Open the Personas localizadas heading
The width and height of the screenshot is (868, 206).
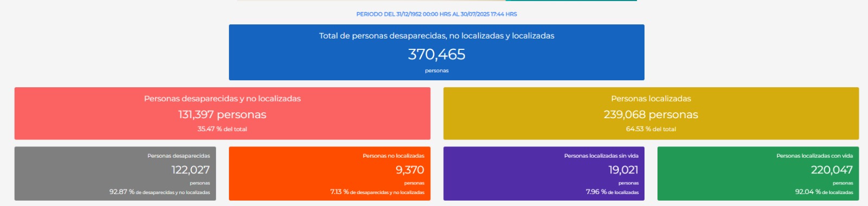(x=651, y=99)
